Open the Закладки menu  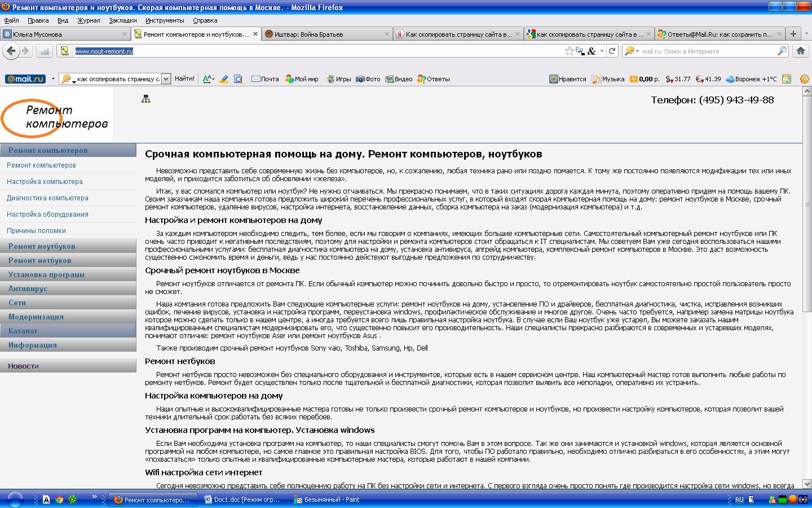pos(123,20)
